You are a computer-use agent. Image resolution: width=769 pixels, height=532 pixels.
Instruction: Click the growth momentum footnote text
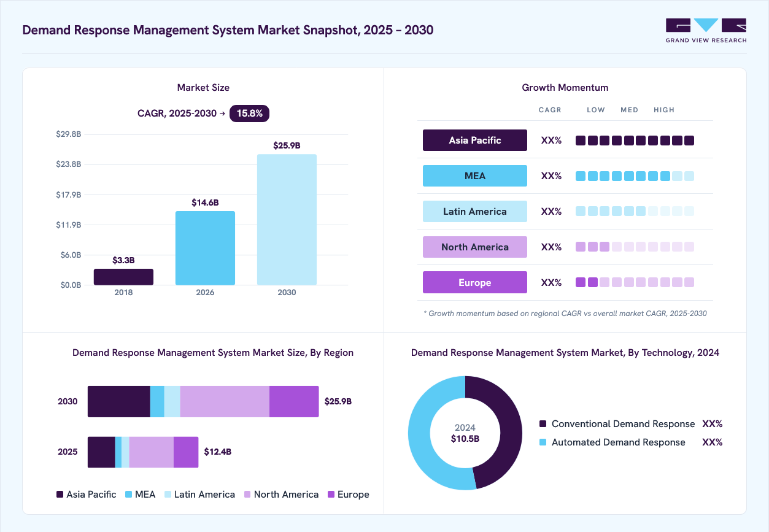click(565, 314)
